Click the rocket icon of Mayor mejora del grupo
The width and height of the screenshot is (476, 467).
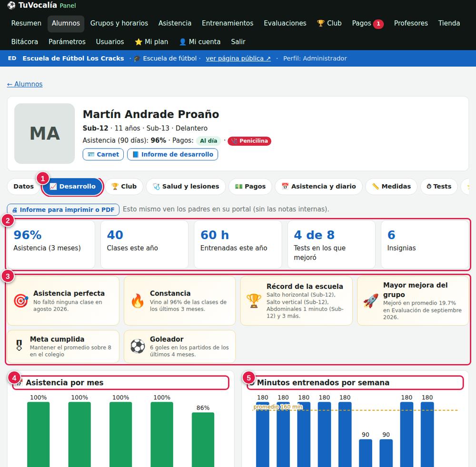(371, 301)
